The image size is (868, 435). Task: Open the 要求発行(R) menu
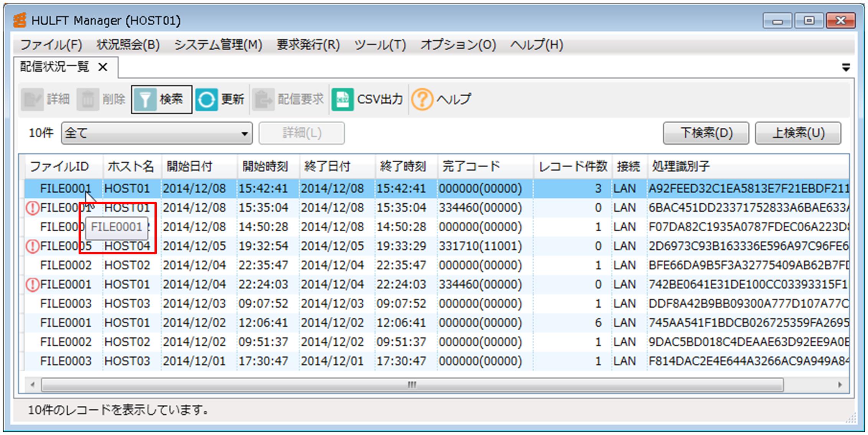[x=308, y=45]
